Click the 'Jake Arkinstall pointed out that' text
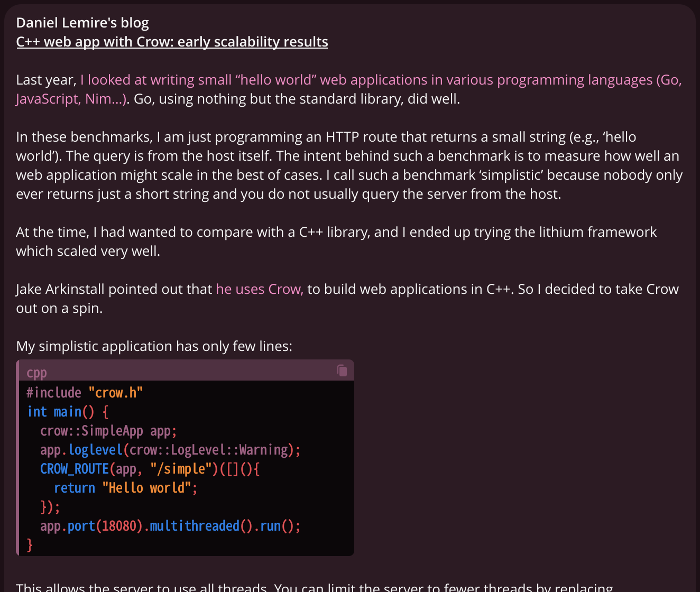This screenshot has width=700, height=592. point(114,289)
